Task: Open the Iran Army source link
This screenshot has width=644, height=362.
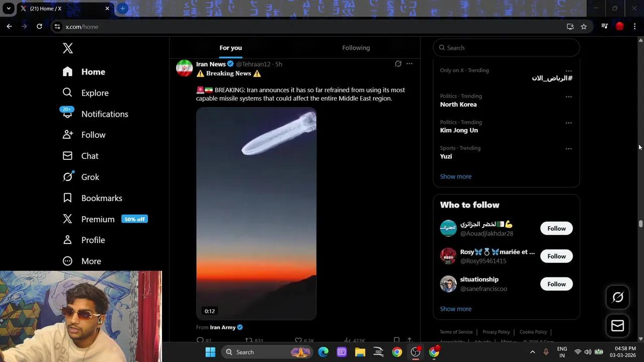Action: tap(222, 327)
